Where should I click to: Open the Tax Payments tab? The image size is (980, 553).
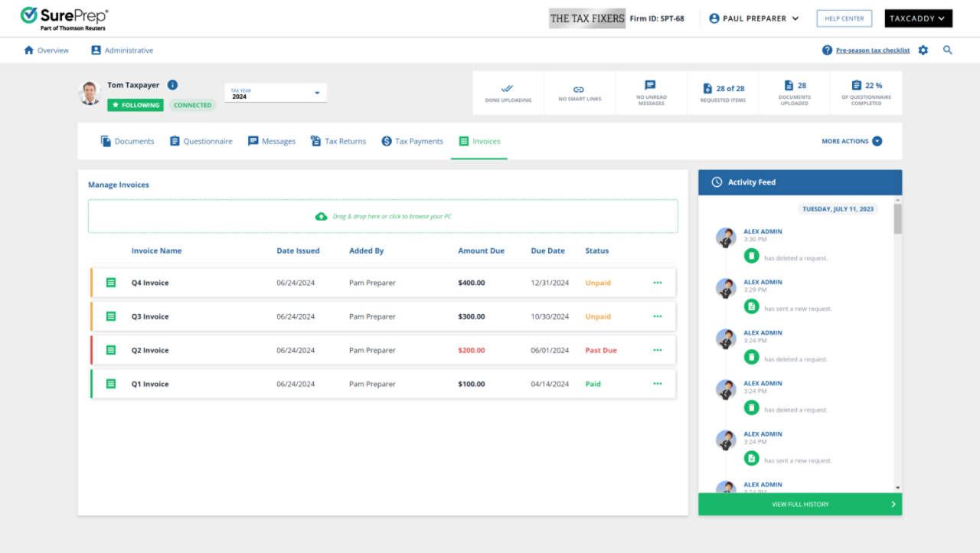click(x=413, y=142)
